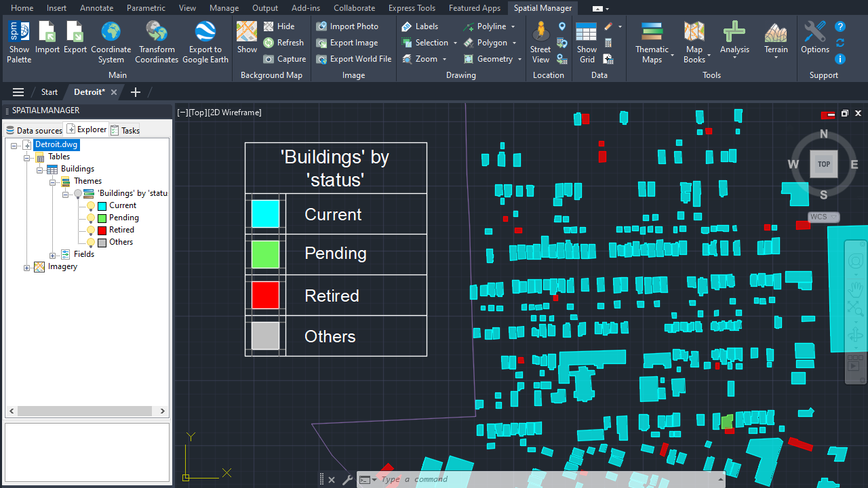Toggle the Current lightbulb visibility

click(x=91, y=206)
